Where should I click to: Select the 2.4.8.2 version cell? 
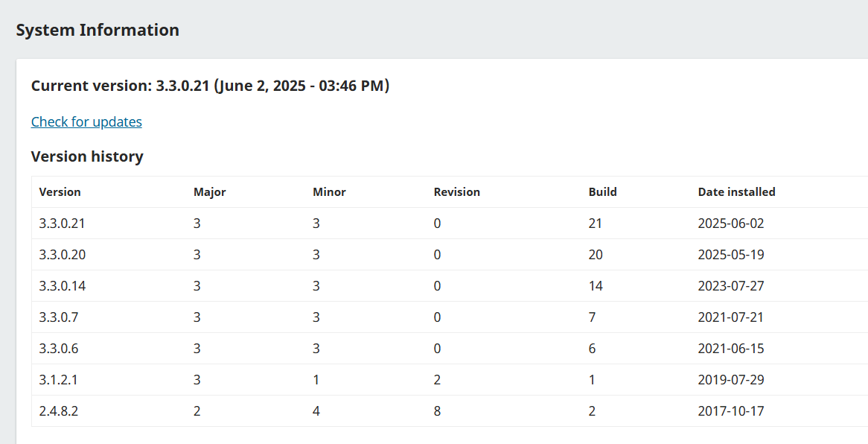point(58,410)
